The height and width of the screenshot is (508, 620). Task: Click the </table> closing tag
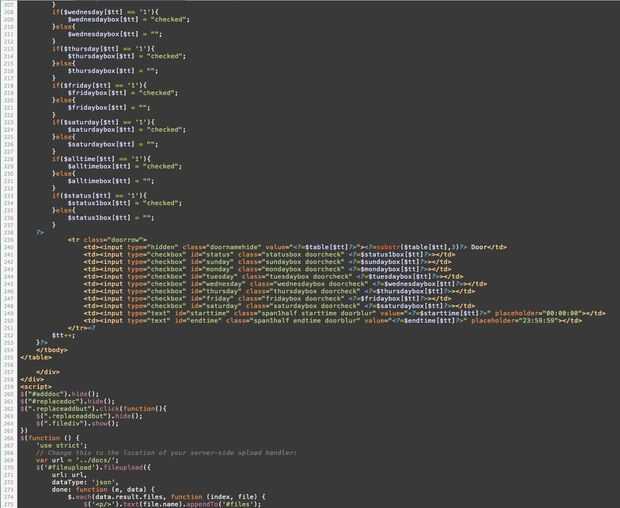pos(36,357)
